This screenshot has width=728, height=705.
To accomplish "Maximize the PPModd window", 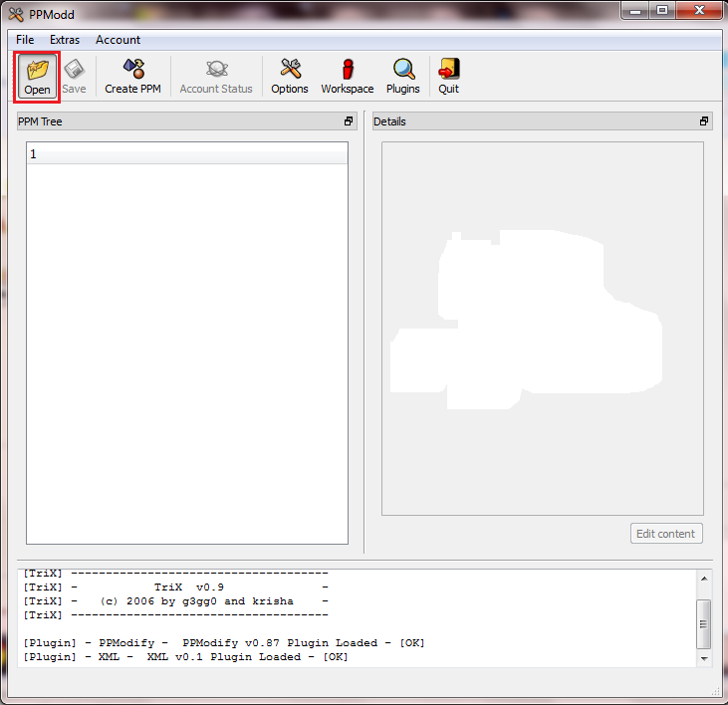I will point(662,11).
